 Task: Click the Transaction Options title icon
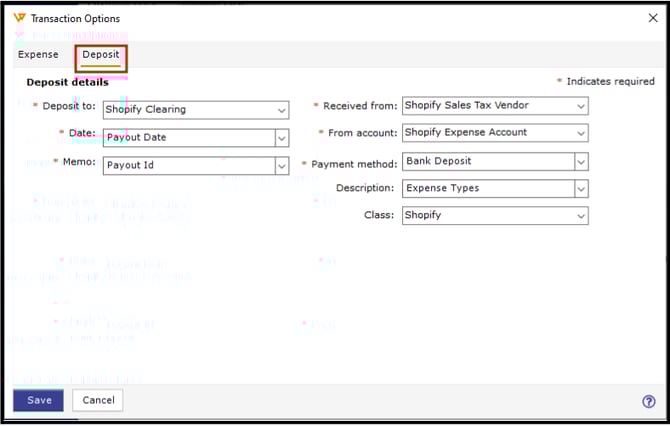[20, 18]
